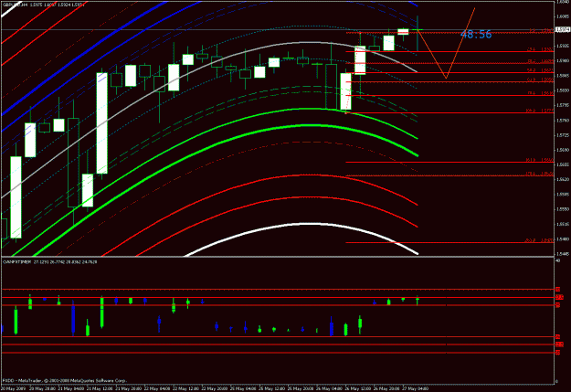Click the 22 May 20:00 time axis label
The width and height of the screenshot is (571, 392).
(214, 388)
